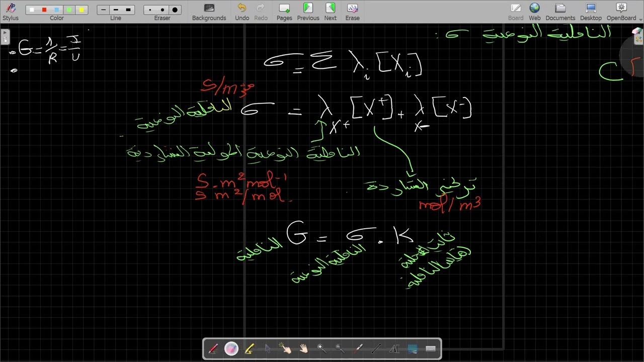Switch to Web mode

click(x=534, y=12)
